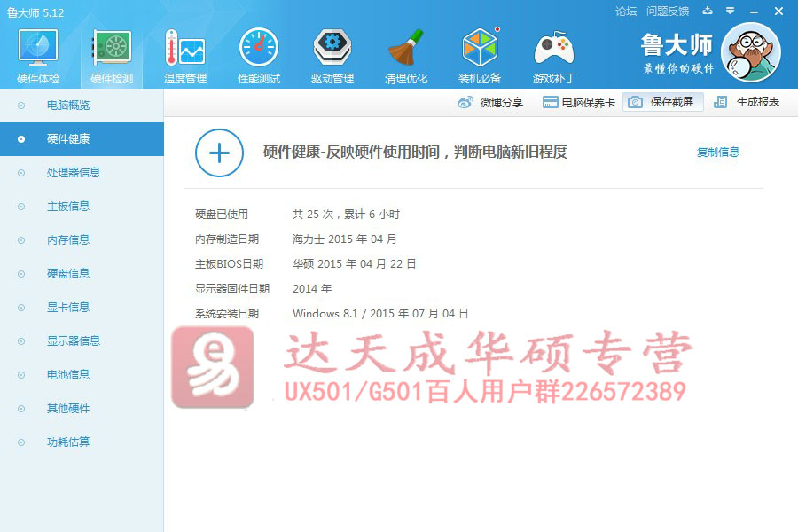Click the radio dot beside 主板信息
This screenshot has width=798, height=532.
[x=21, y=207]
